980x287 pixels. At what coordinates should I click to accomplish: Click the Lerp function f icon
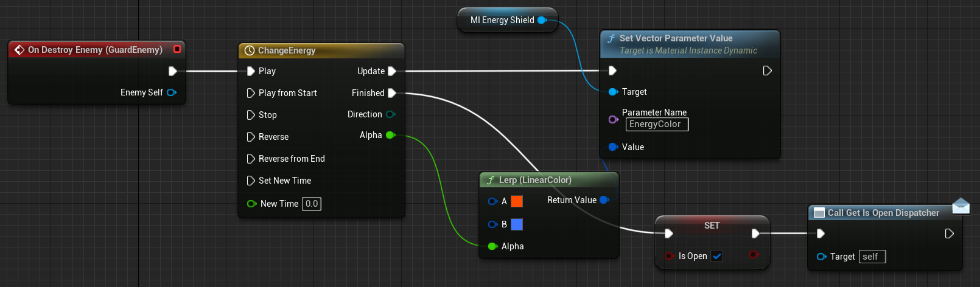[x=491, y=180]
